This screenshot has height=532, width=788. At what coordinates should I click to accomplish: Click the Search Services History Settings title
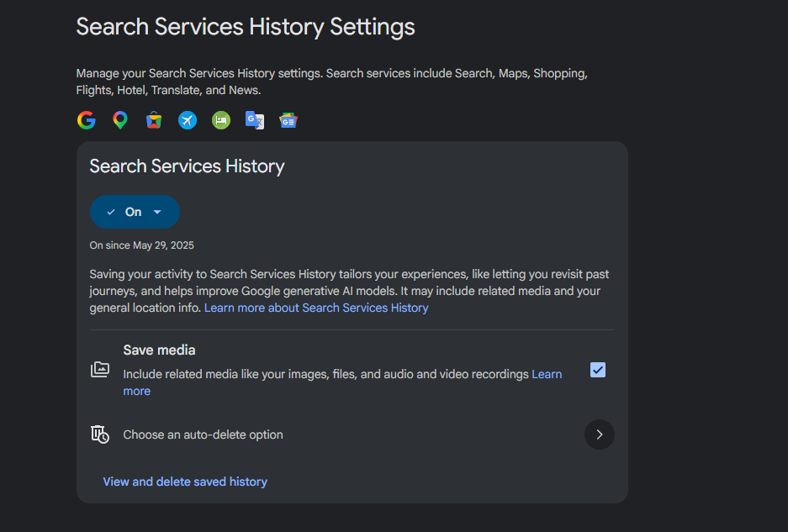(x=246, y=27)
